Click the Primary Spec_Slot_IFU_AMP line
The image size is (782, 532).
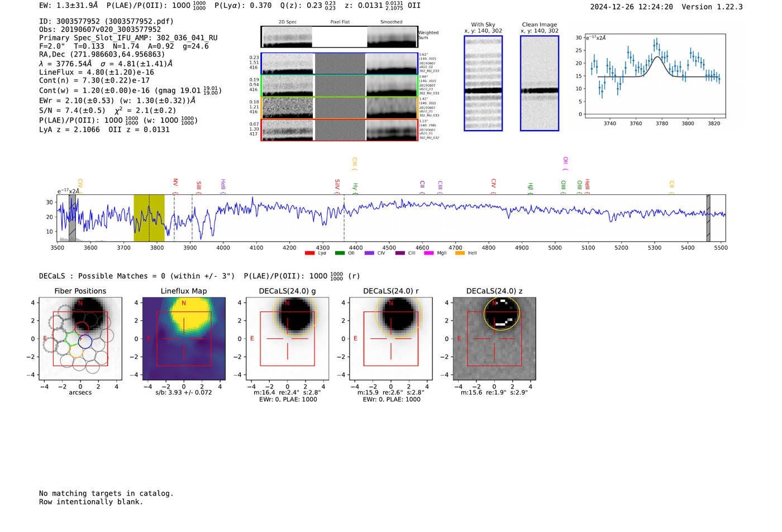click(x=128, y=38)
